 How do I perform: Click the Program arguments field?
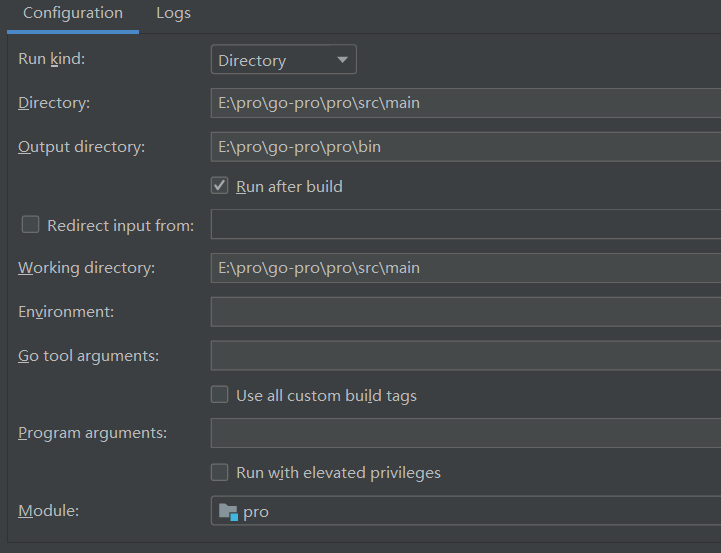466,433
